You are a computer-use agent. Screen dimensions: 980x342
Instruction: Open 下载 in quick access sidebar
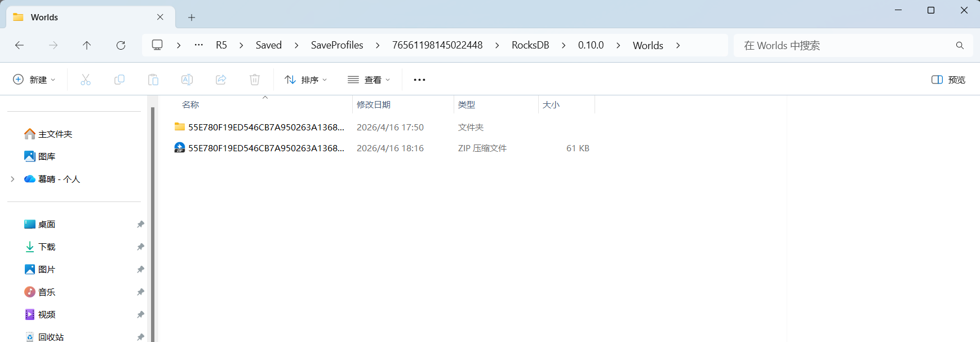click(x=47, y=247)
